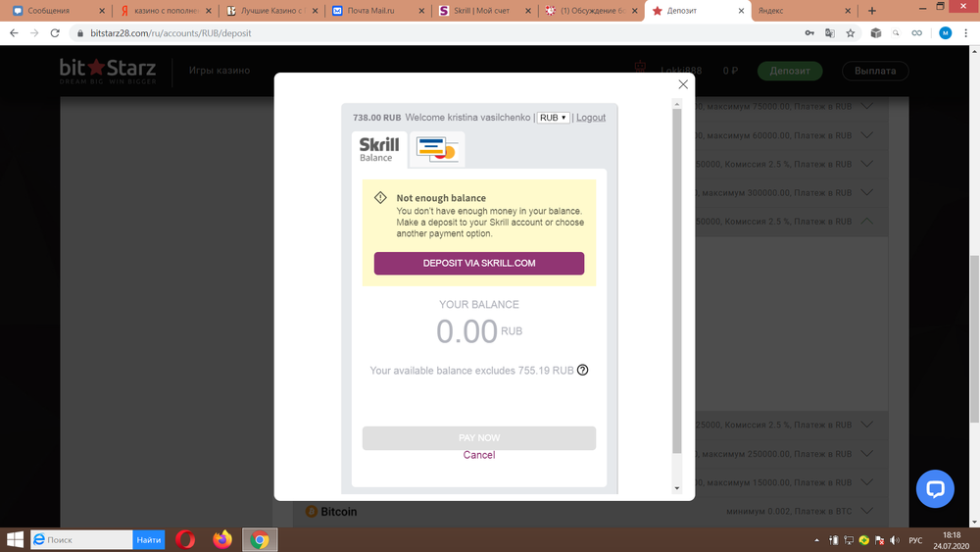The image size is (980, 552).
Task: Close the Skrill deposit modal dialog
Action: [683, 84]
